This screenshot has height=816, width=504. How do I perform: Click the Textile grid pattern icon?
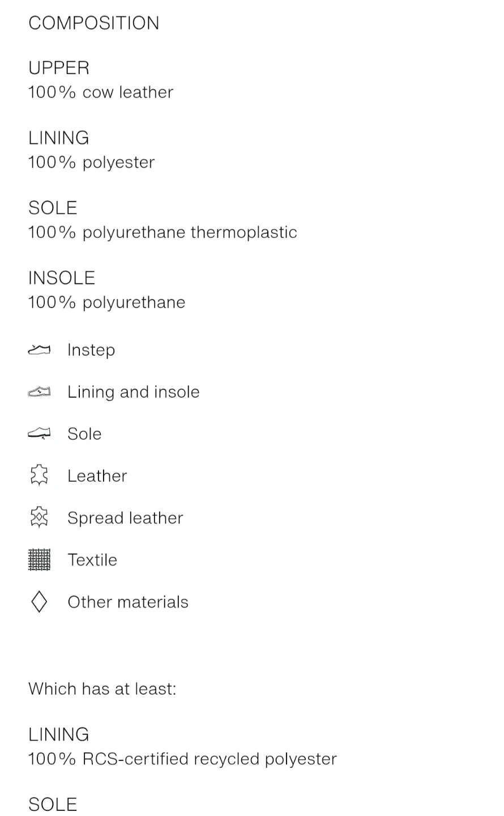[x=39, y=560]
